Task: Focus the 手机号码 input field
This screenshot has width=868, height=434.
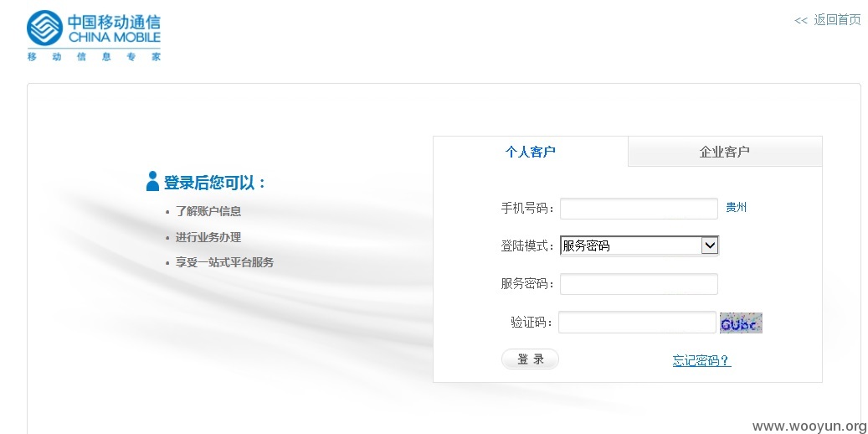Action: [x=639, y=209]
